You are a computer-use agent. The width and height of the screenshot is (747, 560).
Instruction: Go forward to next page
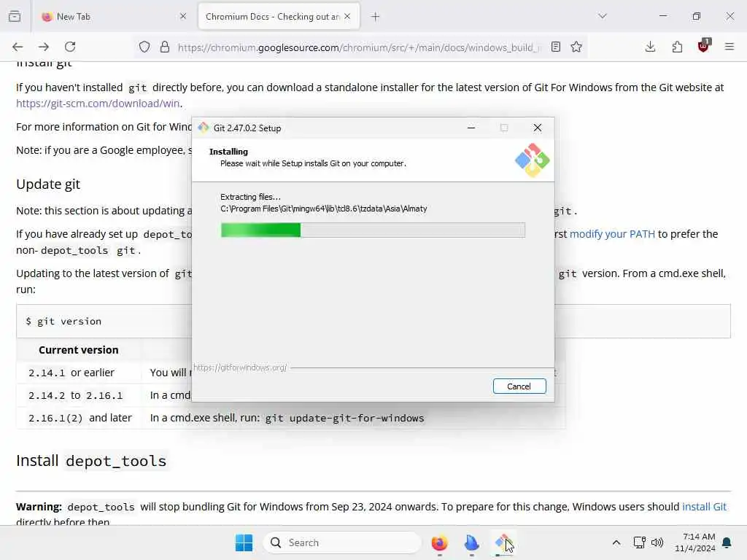click(44, 47)
